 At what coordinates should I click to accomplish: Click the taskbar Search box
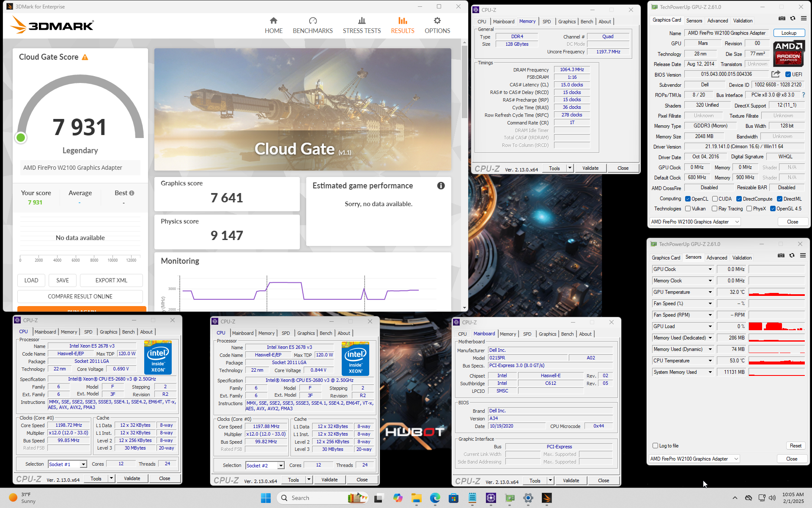(x=323, y=498)
